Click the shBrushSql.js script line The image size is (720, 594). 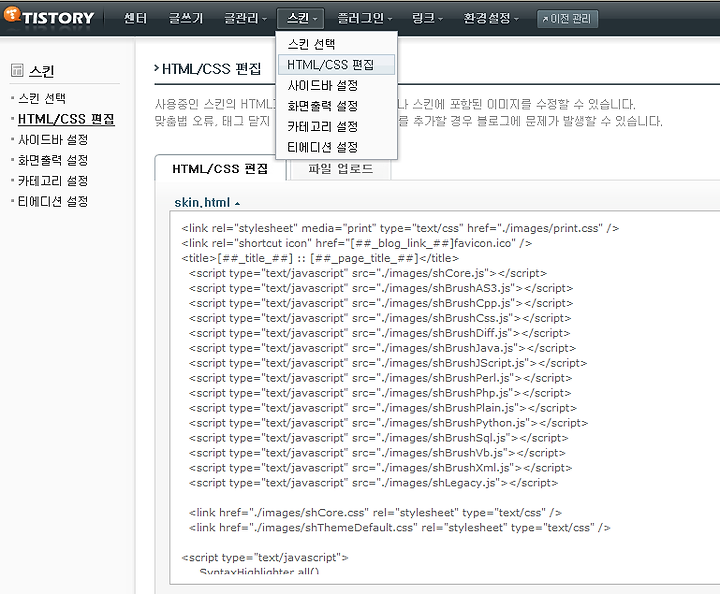click(x=378, y=438)
